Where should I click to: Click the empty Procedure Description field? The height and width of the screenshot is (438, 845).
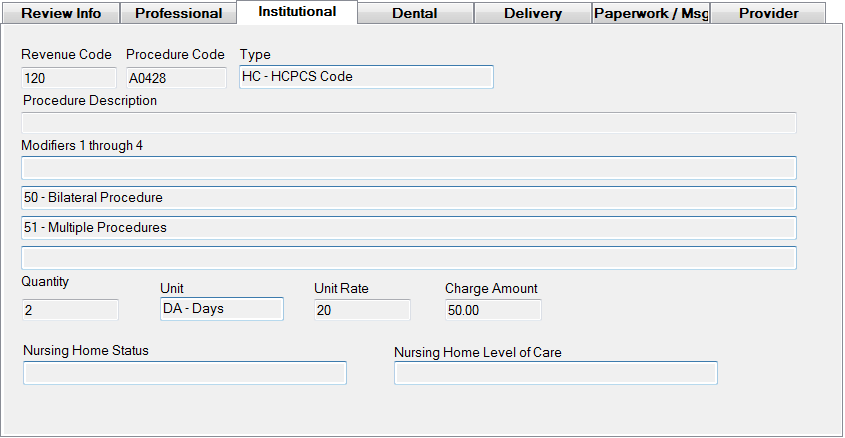coord(408,122)
